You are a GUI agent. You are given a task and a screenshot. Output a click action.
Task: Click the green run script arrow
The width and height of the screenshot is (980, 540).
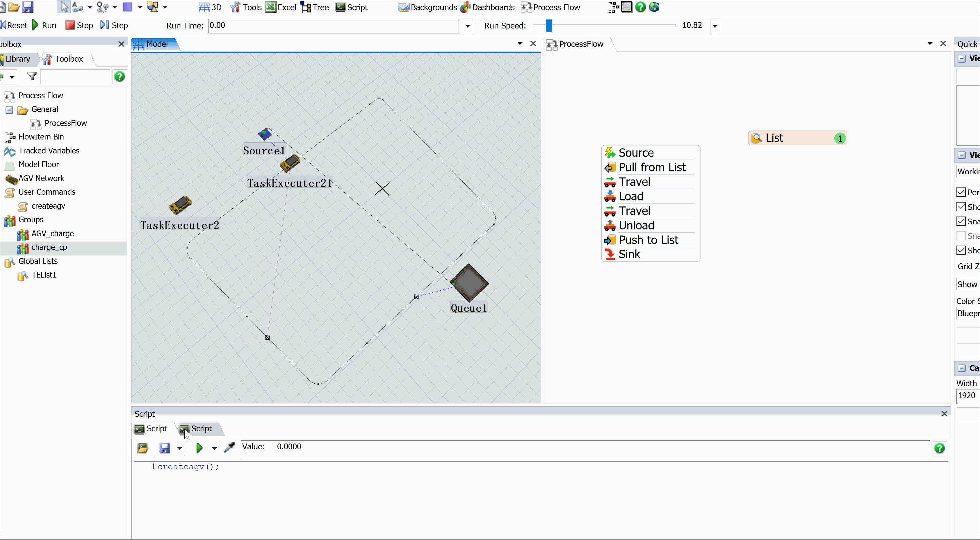tap(199, 448)
